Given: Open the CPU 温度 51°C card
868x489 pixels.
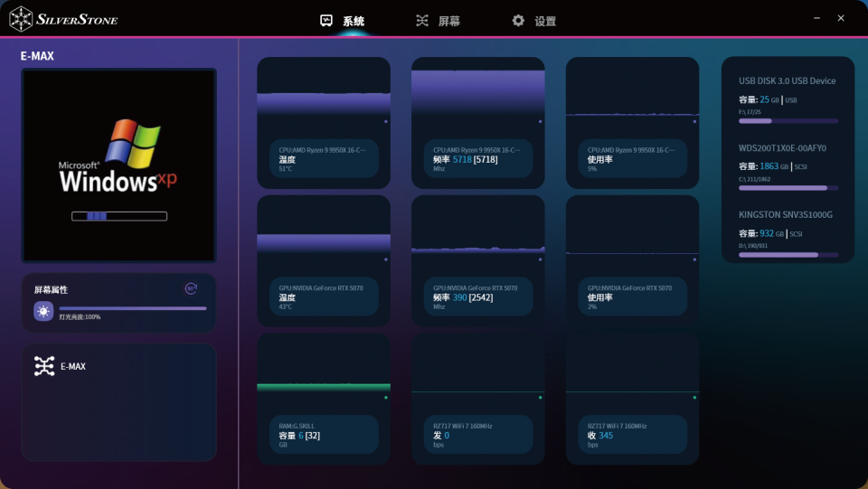Looking at the screenshot, I should 324,123.
